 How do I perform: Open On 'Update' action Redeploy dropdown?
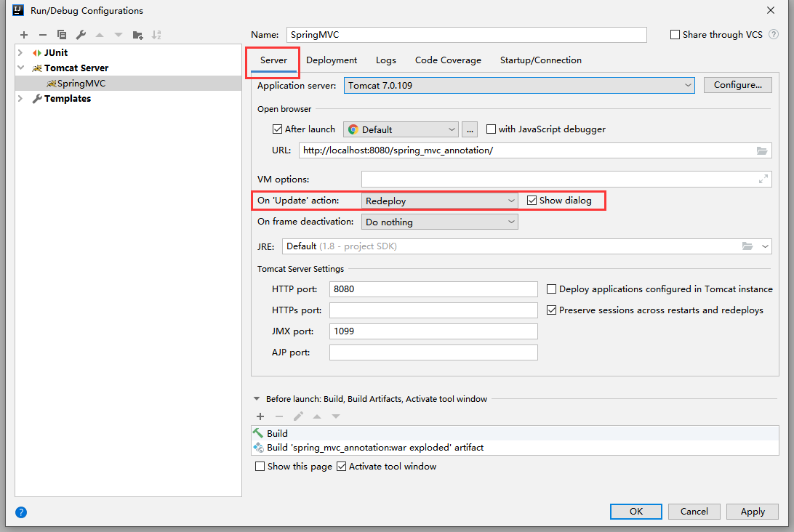click(439, 201)
